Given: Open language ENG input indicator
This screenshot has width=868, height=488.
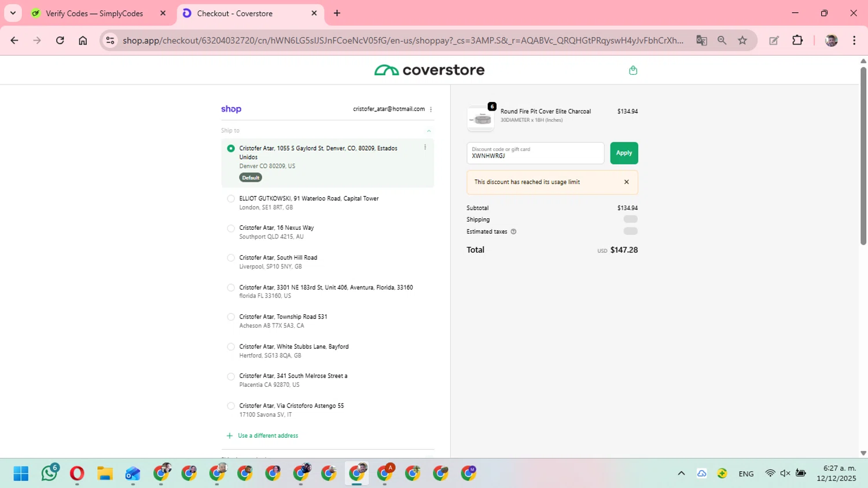Looking at the screenshot, I should (746, 474).
